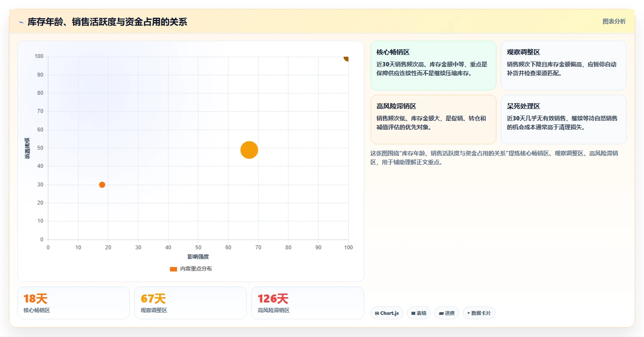644x337 pixels.
Task: Click the text 销售频次下降且库存金额偏高
Action: click(x=544, y=64)
